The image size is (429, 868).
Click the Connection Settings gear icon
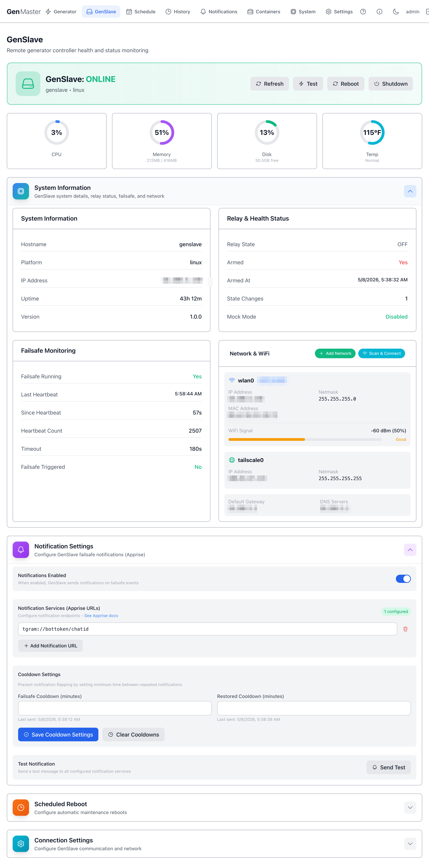pyautogui.click(x=21, y=843)
